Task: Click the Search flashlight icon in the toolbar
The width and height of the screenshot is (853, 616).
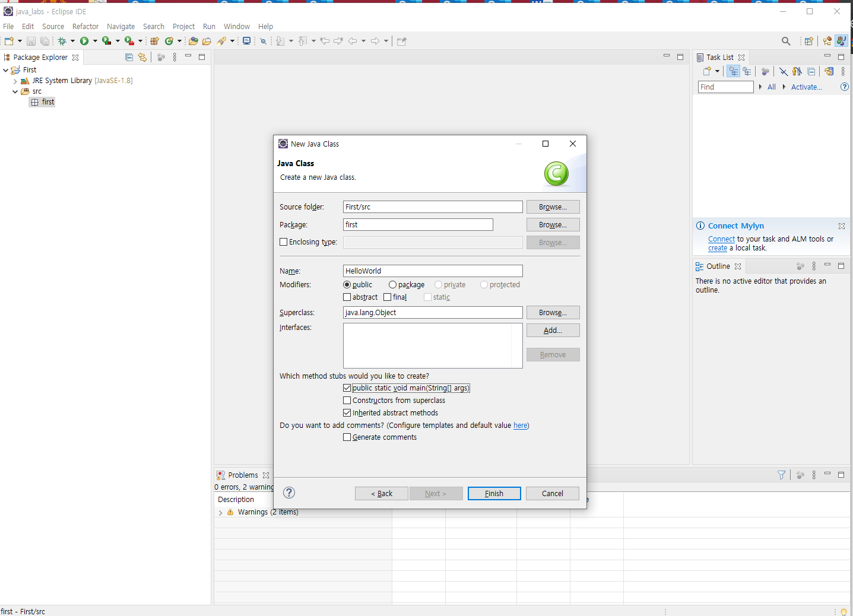Action: [221, 41]
